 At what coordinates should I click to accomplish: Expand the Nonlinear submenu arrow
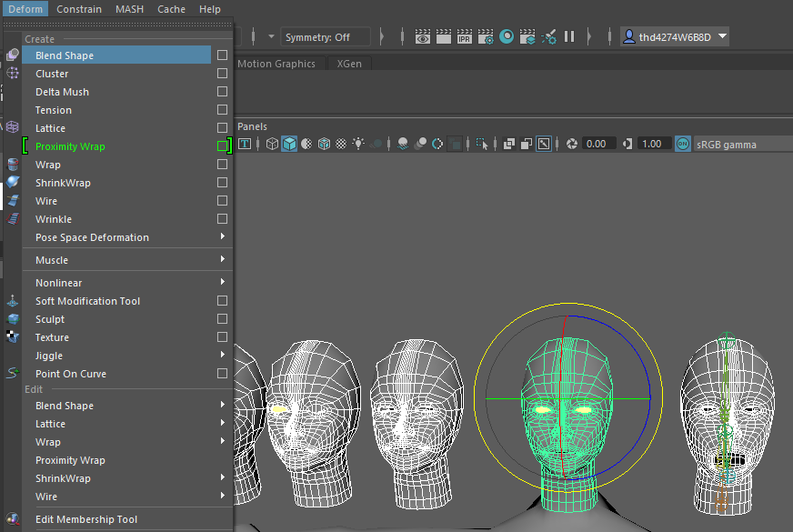click(223, 283)
